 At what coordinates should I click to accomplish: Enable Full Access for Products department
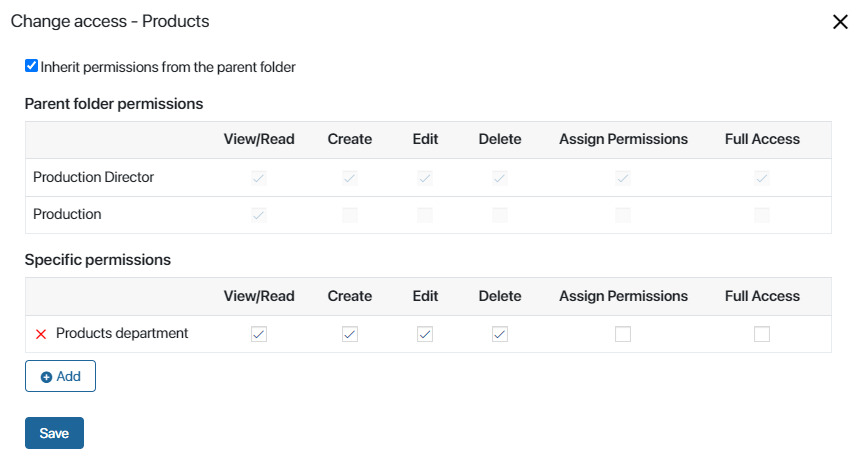point(762,334)
